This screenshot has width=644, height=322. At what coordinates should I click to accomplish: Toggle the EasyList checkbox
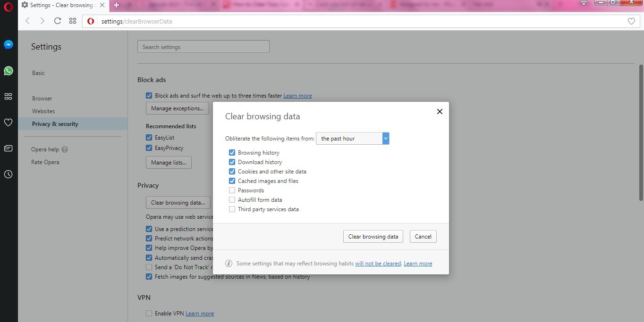(x=149, y=138)
